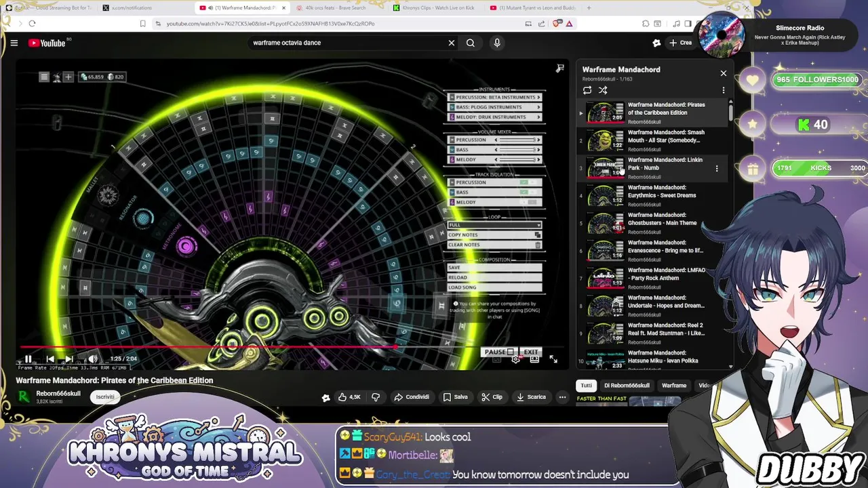Click RELOAD under Composition

pyautogui.click(x=494, y=277)
